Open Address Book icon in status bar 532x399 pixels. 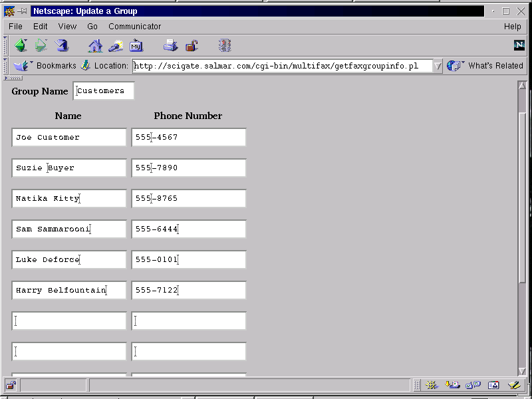click(x=493, y=385)
